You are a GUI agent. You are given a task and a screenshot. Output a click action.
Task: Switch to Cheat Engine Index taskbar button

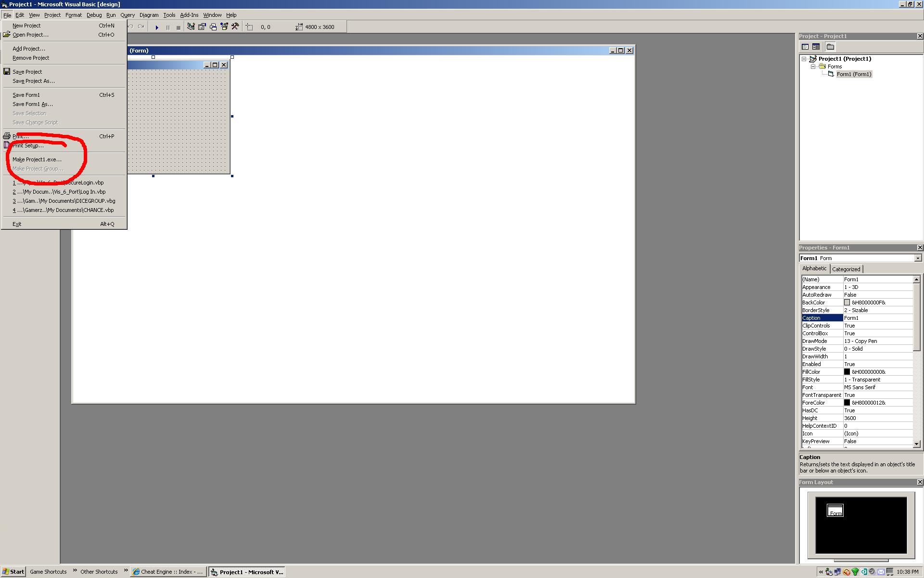tap(168, 572)
